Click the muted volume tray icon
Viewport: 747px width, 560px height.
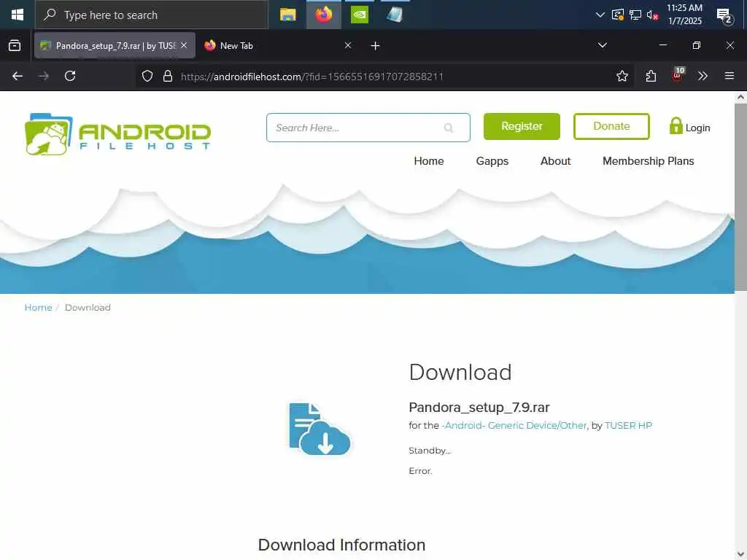pyautogui.click(x=652, y=15)
